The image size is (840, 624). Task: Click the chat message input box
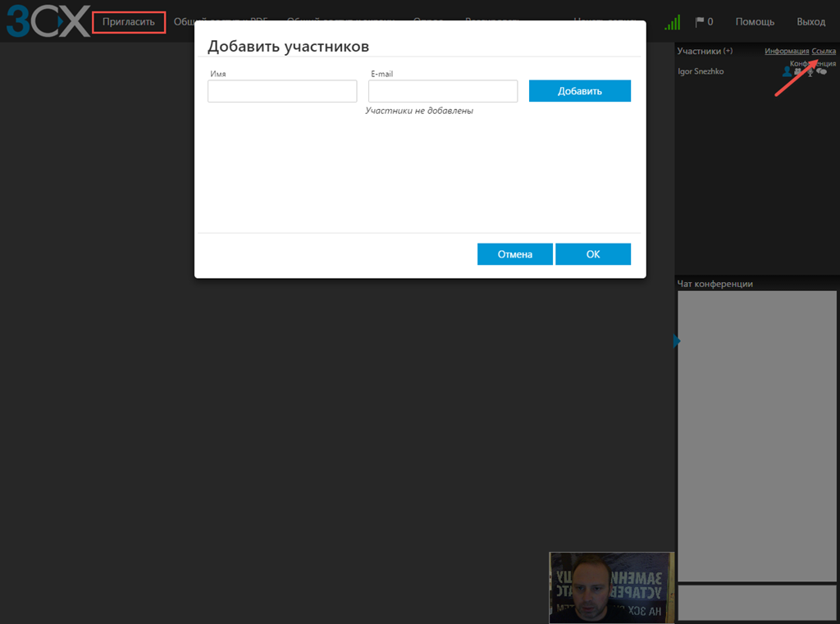[x=757, y=603]
